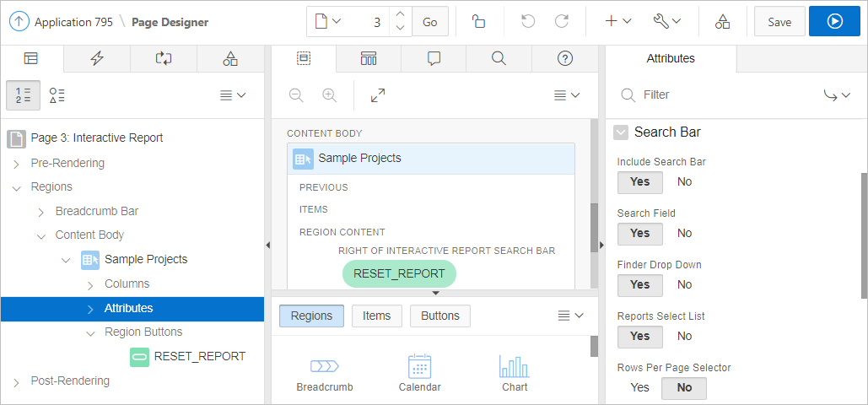Click the Save and Run Page icon
868x405 pixels.
tap(834, 22)
